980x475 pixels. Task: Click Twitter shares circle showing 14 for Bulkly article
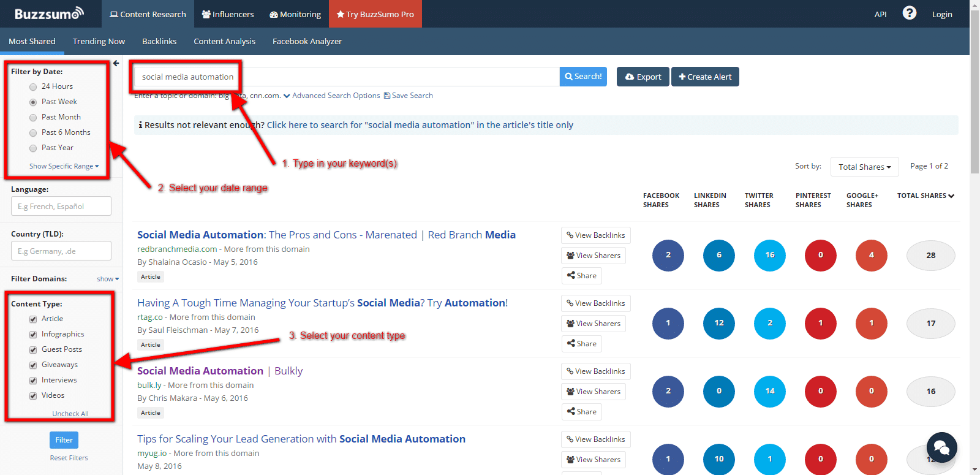(770, 391)
